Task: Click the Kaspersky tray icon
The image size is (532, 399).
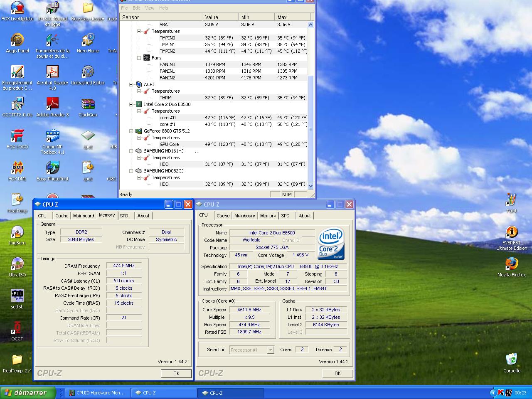Action: click(x=501, y=393)
